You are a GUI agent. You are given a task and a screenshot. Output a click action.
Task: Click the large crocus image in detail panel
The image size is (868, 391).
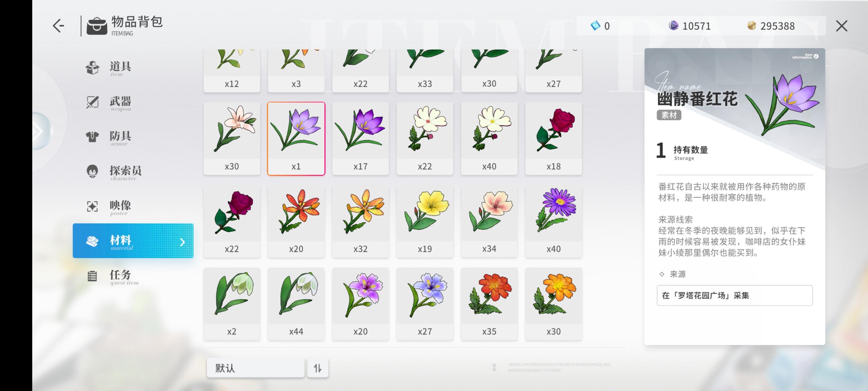[782, 105]
